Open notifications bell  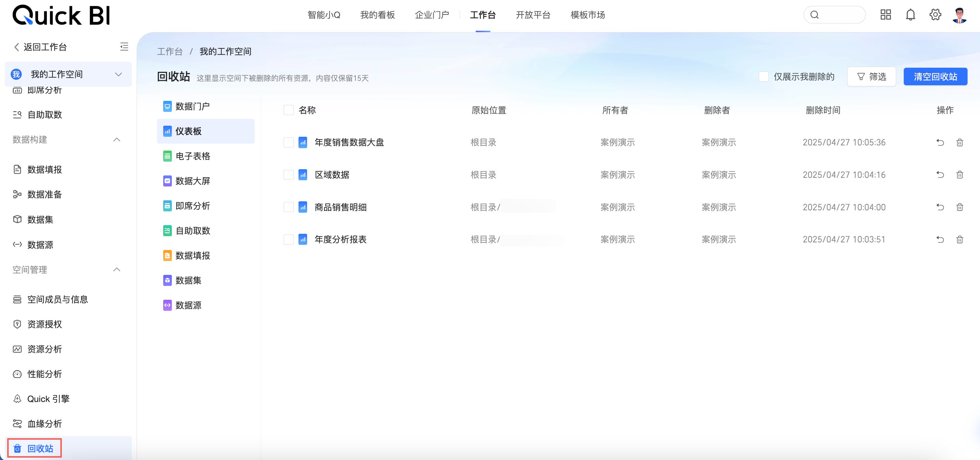pos(910,15)
